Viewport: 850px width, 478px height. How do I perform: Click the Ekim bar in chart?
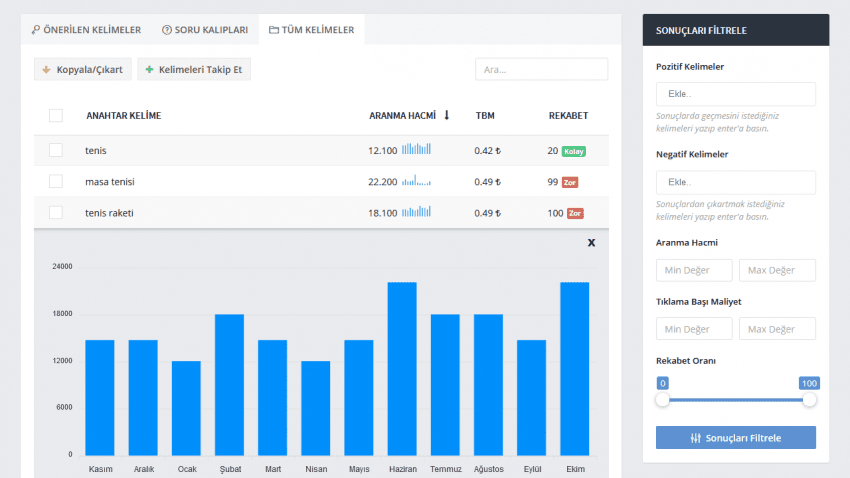pos(575,369)
